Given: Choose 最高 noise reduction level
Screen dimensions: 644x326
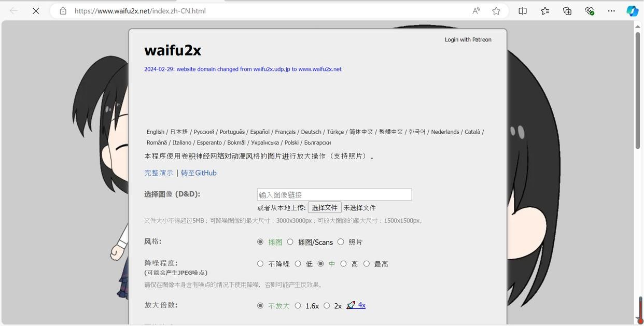Looking at the screenshot, I should [x=367, y=264].
